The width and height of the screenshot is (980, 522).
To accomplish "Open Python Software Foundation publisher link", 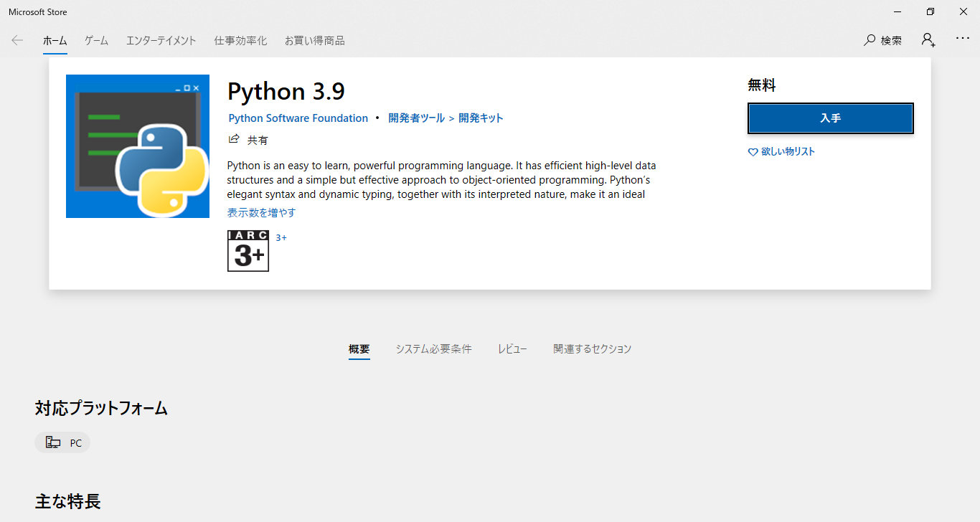I will point(298,118).
